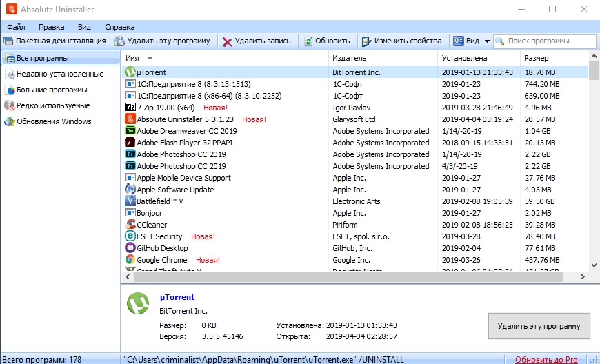Select Adobe Photoshop CC 2019 dated 1/14/-20-19
Viewport: 600px width, 364px height.
coord(355,154)
